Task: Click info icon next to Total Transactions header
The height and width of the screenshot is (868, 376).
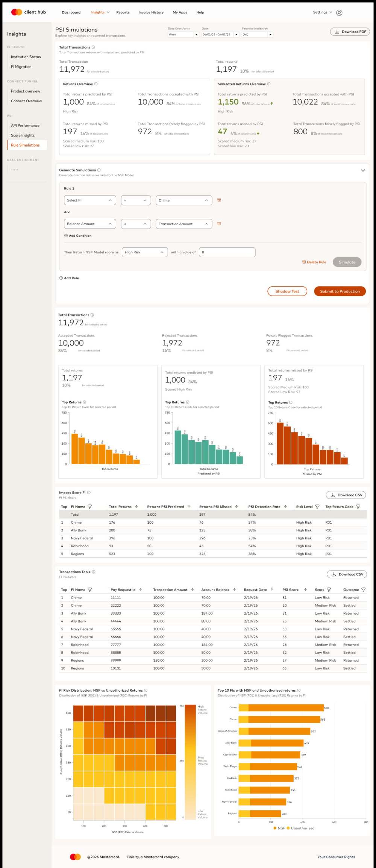Action: point(93,47)
